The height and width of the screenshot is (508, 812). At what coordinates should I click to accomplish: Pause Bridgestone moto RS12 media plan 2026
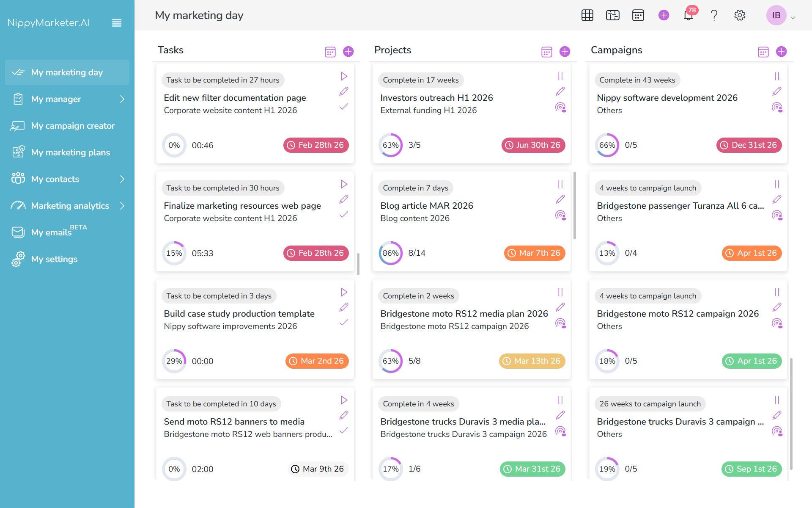tap(560, 292)
